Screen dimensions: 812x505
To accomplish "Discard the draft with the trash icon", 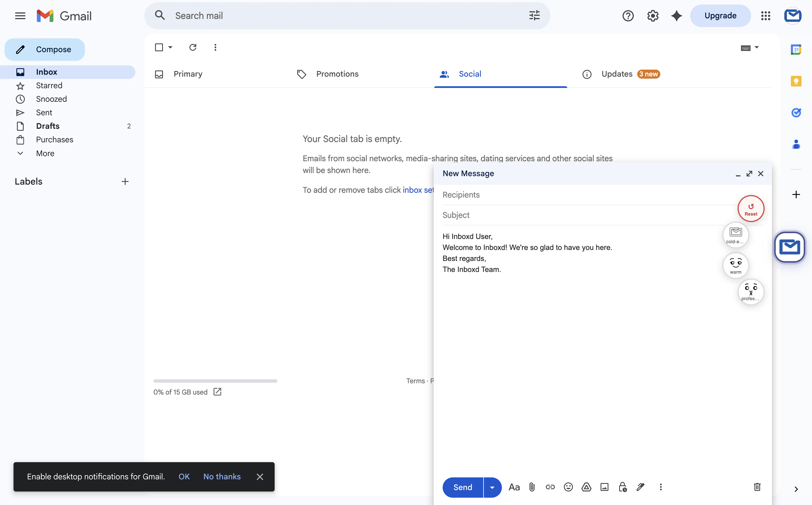I will 757,487.
